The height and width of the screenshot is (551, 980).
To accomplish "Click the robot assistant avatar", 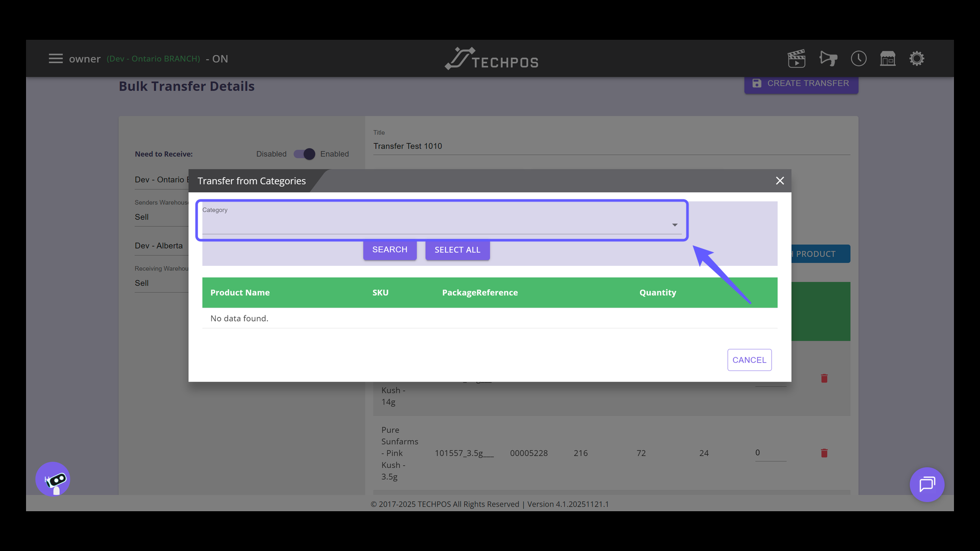I will click(53, 479).
